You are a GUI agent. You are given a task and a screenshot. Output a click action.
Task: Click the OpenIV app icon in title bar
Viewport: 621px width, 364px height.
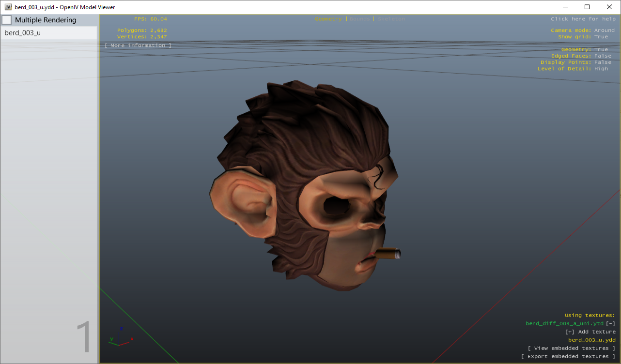(8, 7)
